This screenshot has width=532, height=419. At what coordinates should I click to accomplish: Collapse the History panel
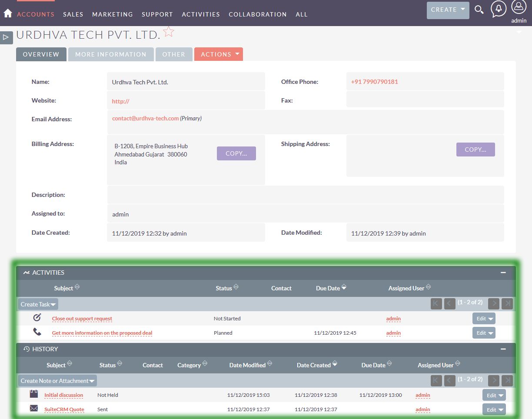point(503,349)
